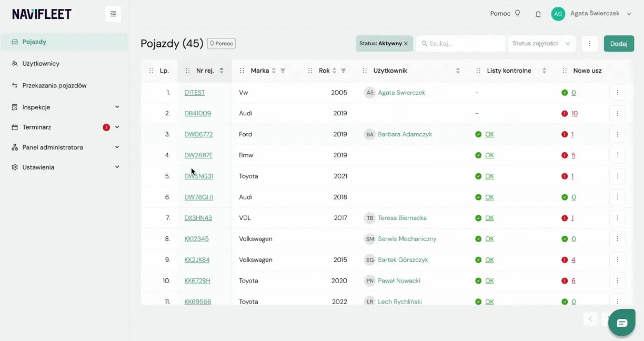Click the Dodaj button
This screenshot has width=644, height=341.
[619, 44]
